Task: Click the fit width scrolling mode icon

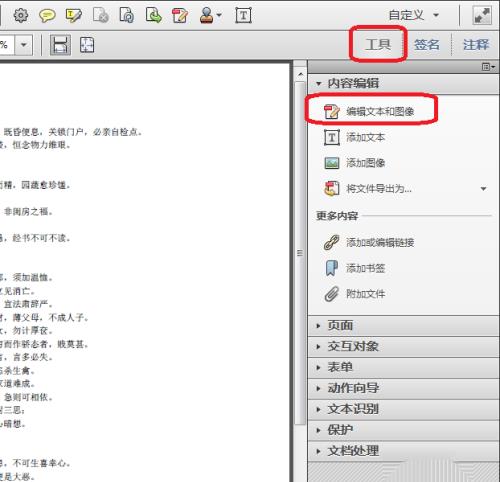Action: point(60,45)
